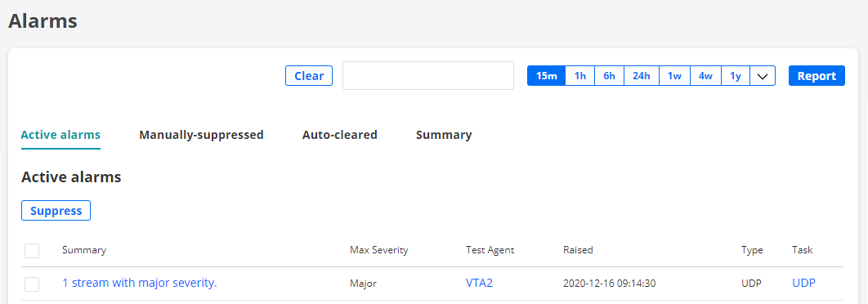Screen dimensions: 868x304
Task: Switch to the Auto-cleared tab
Action: click(x=340, y=135)
